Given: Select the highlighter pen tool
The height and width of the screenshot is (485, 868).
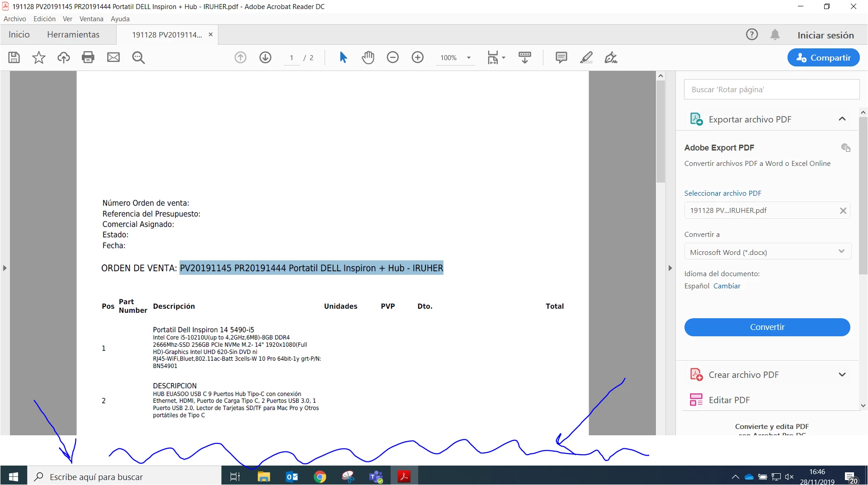Looking at the screenshot, I should [586, 57].
